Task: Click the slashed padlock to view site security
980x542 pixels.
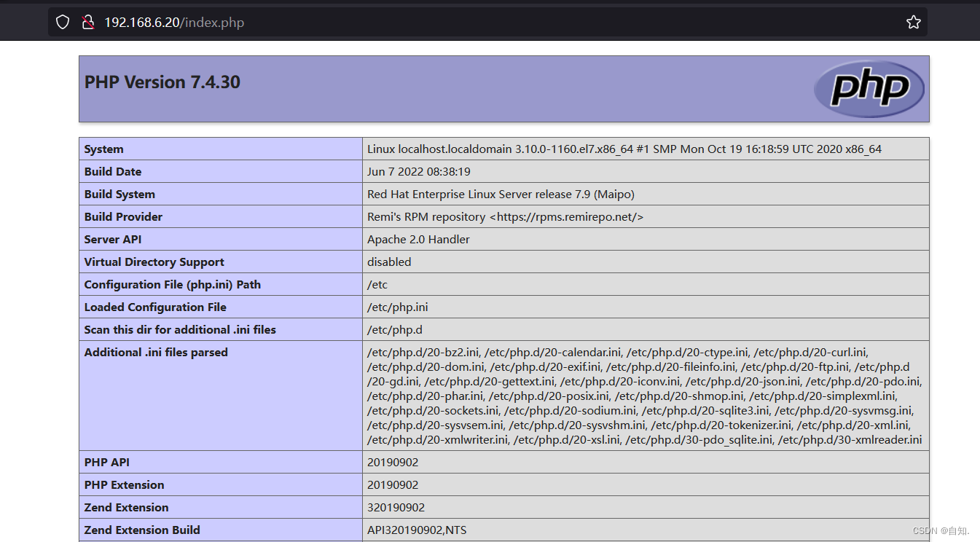Action: pos(88,22)
